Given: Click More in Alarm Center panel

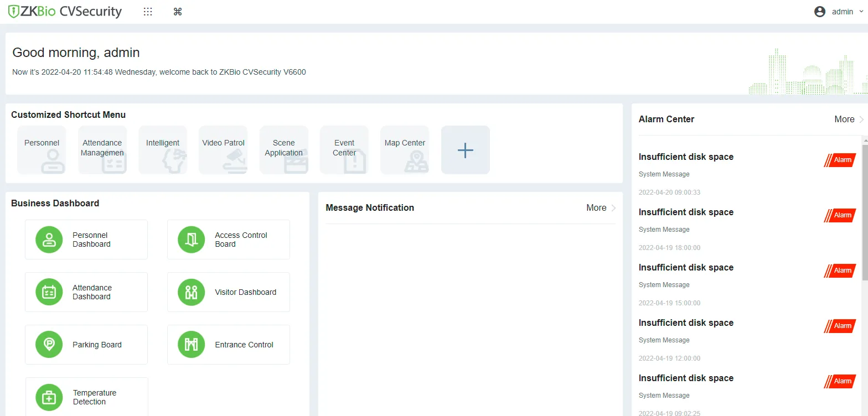Looking at the screenshot, I should [x=844, y=119].
